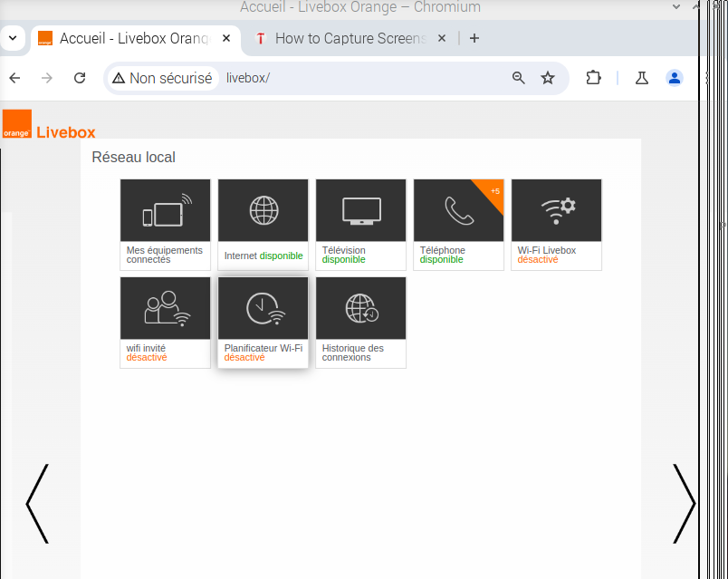Open the Extensions puzzle menu
The image size is (728, 579).
pos(593,78)
